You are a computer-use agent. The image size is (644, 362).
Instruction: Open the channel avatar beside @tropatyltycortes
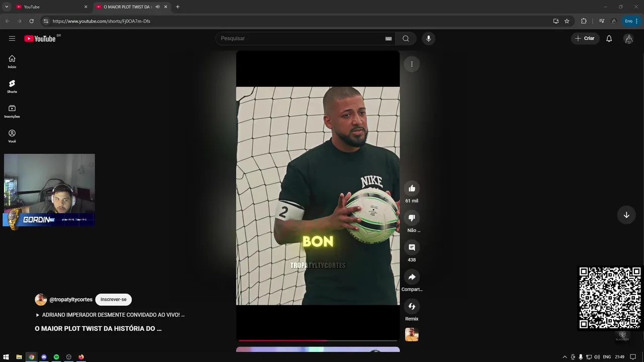click(x=41, y=300)
